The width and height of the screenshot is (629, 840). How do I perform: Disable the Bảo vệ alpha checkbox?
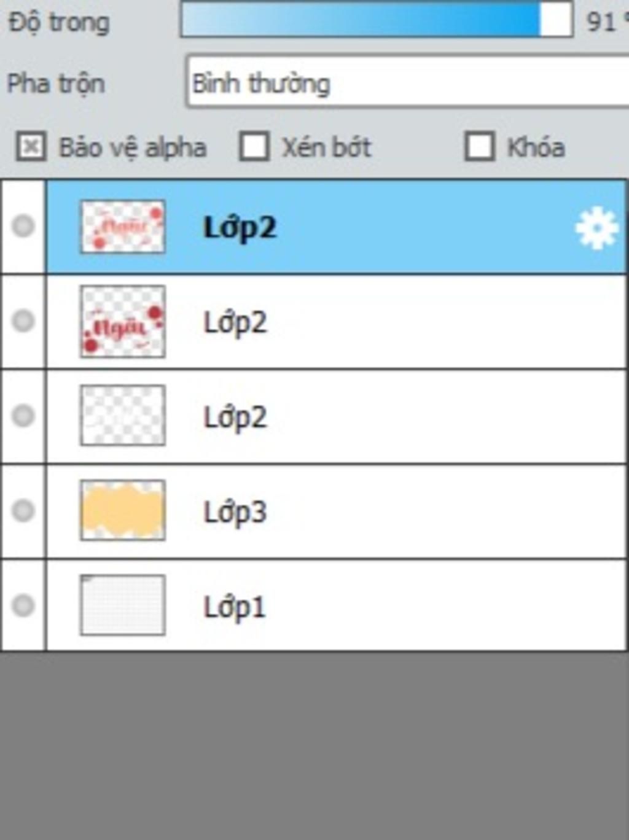[31, 147]
